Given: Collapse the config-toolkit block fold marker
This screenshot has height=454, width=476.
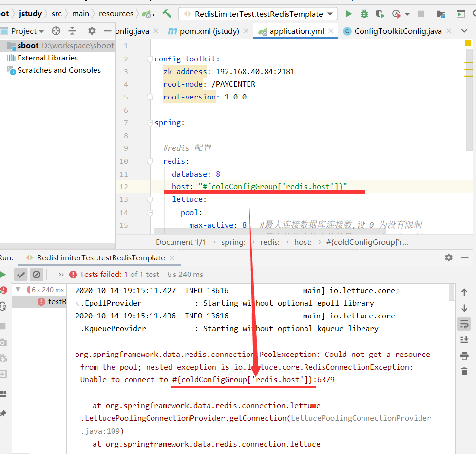Looking at the screenshot, I should point(150,59).
